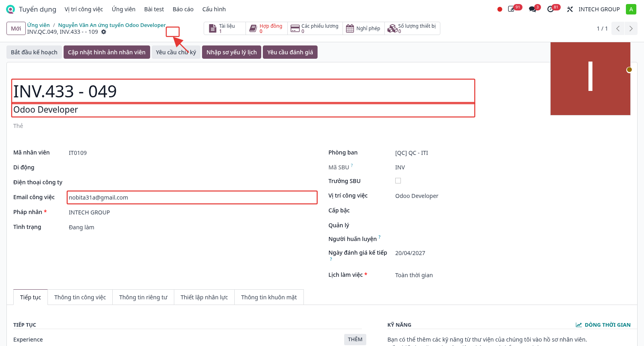Viewport: 644px width, 346px height.
Task: Click Cập nhật hình ảnh nhân viên
Action: click(107, 52)
